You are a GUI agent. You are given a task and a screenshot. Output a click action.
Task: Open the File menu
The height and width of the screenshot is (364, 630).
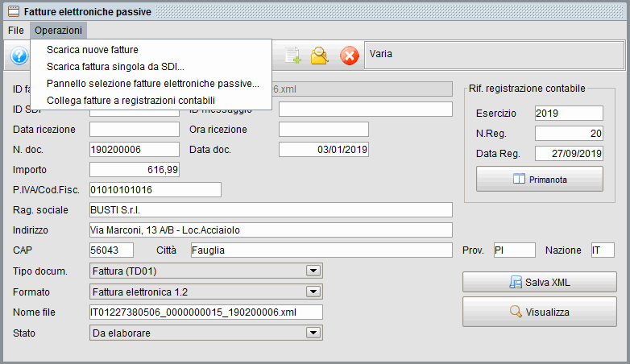click(x=16, y=30)
